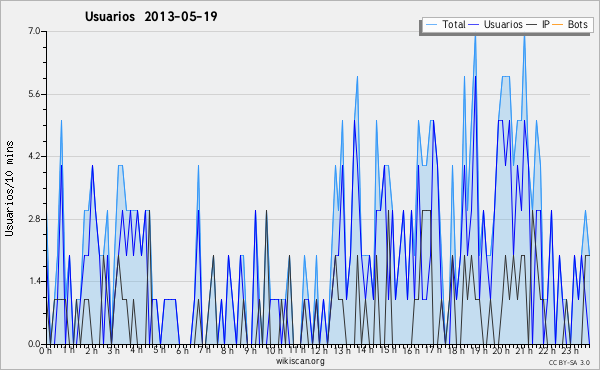This screenshot has width=600, height=370.
Task: Click the 4 h x-axis label
Action: 136,350
